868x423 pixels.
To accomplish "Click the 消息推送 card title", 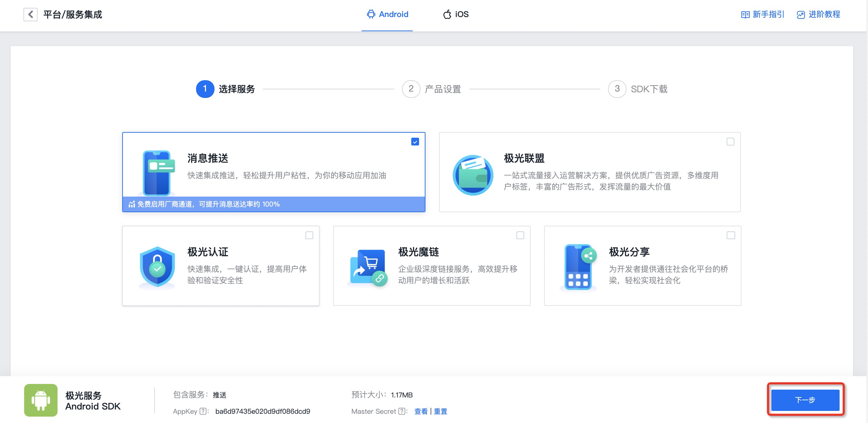I will (208, 158).
